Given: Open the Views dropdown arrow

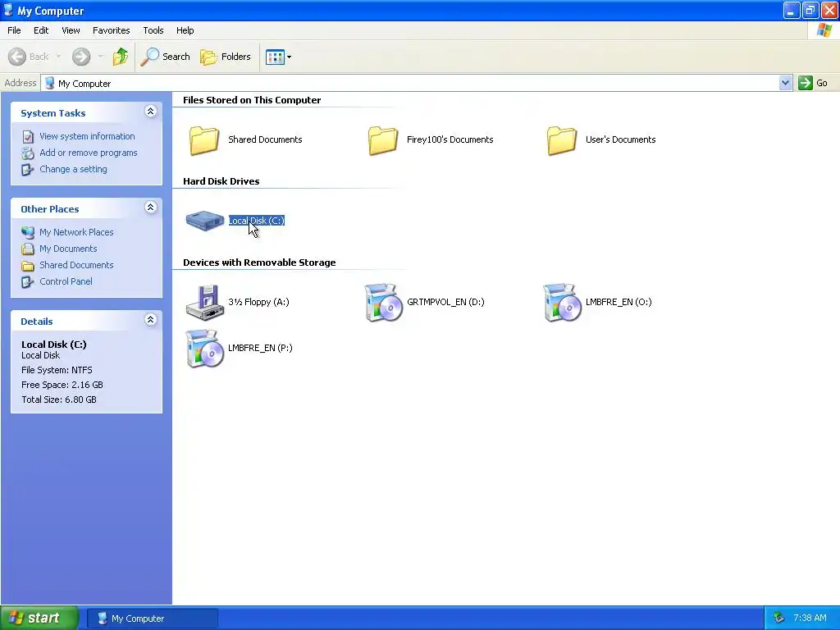Looking at the screenshot, I should pyautogui.click(x=290, y=57).
